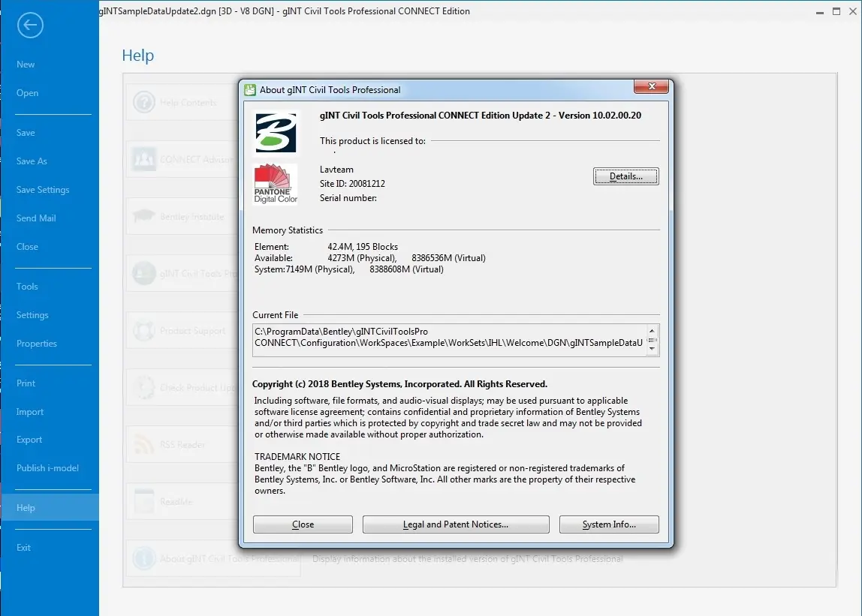This screenshot has height=616, width=862.
Task: Open Properties in the backstage menu
Action: click(37, 344)
